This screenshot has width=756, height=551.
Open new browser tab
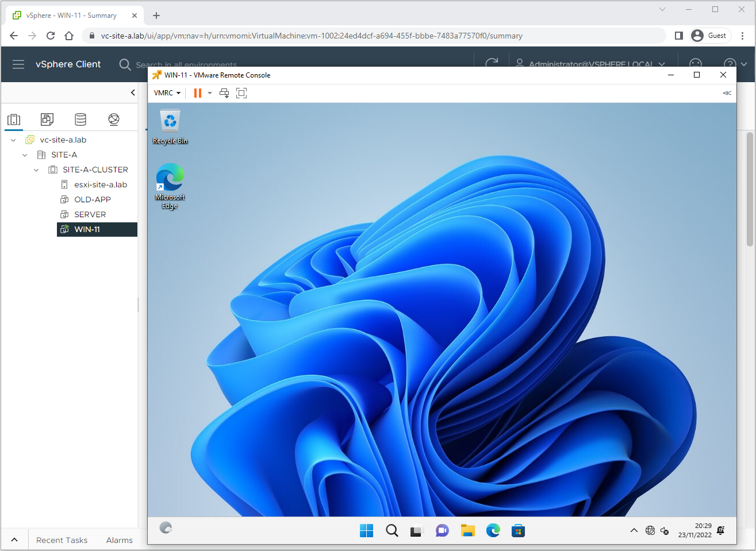tap(156, 16)
